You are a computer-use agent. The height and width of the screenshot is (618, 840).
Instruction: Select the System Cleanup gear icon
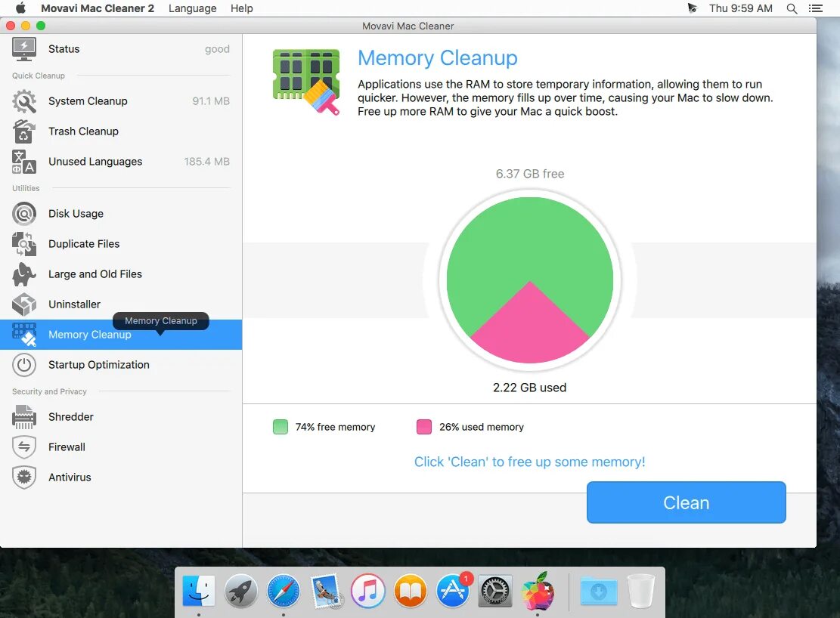pos(24,100)
